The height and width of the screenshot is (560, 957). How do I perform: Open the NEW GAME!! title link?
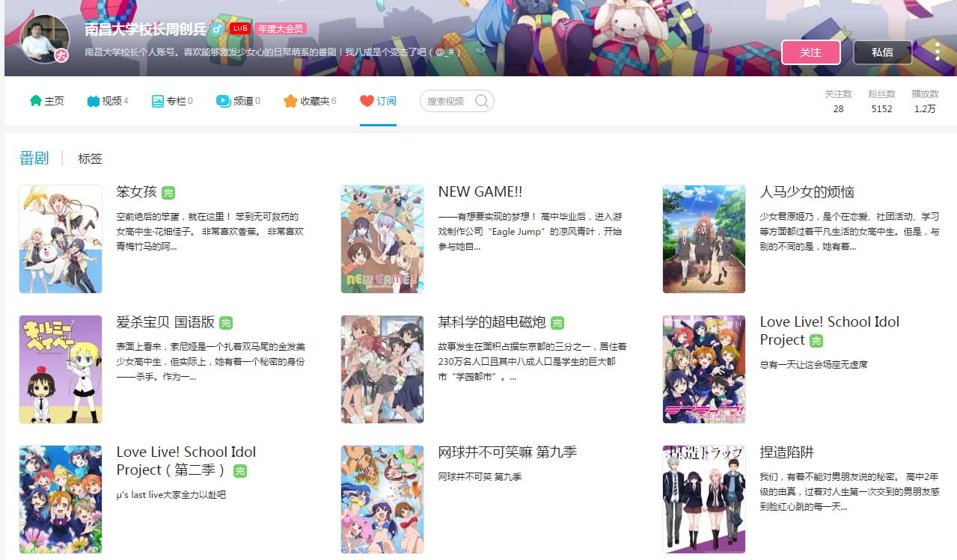pyautogui.click(x=480, y=192)
